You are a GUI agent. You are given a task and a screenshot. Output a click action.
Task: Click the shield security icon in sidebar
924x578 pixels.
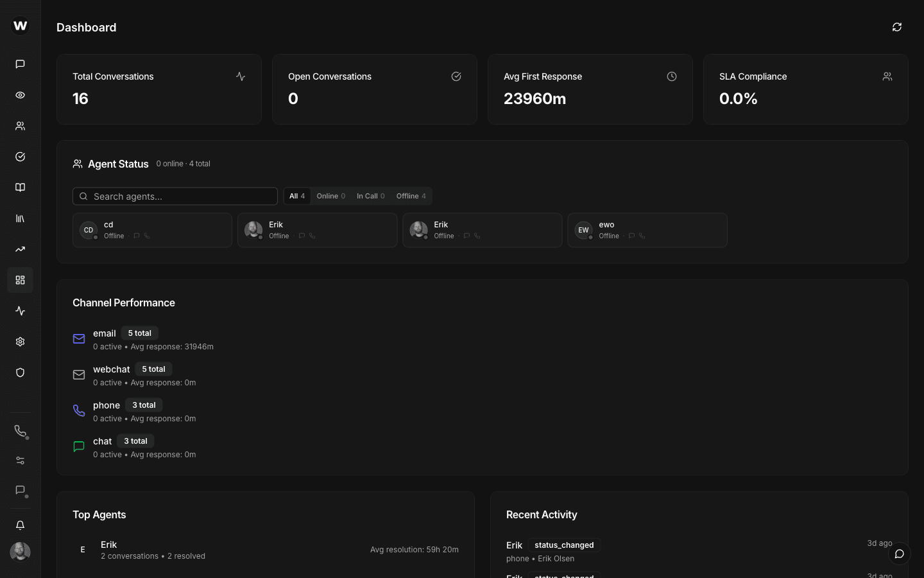(x=20, y=372)
